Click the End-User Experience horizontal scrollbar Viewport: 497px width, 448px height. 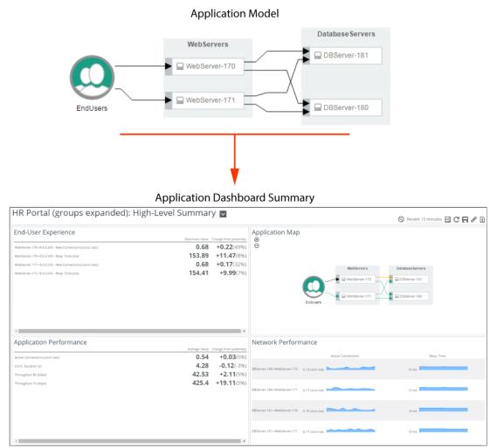129,331
